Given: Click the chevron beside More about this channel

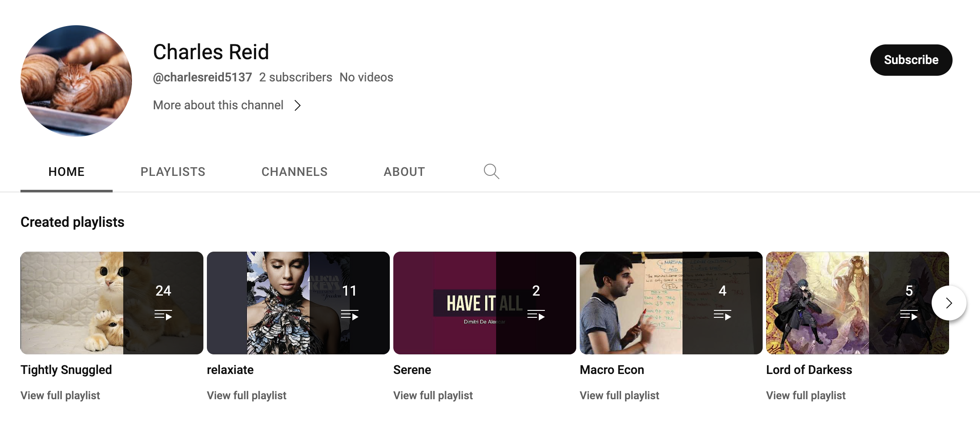Looking at the screenshot, I should (297, 105).
